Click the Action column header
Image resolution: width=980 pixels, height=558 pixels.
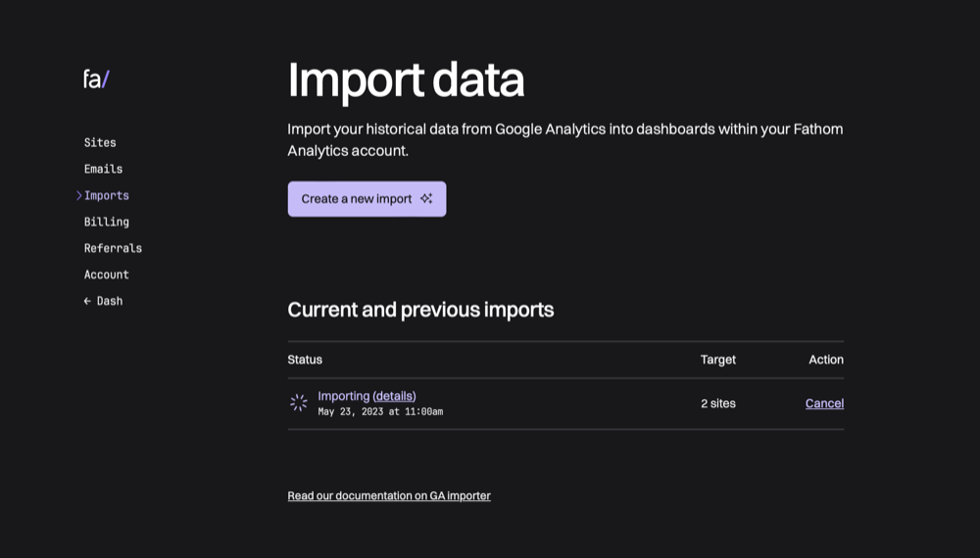tap(826, 360)
